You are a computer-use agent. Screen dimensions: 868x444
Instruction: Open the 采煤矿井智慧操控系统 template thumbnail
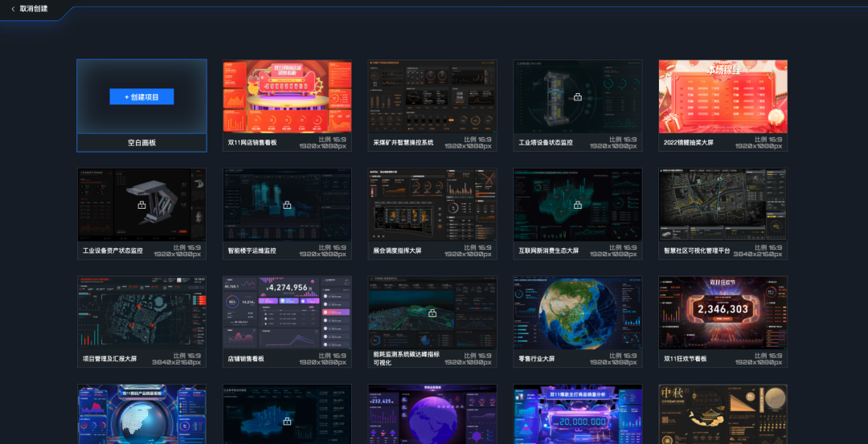click(432, 97)
